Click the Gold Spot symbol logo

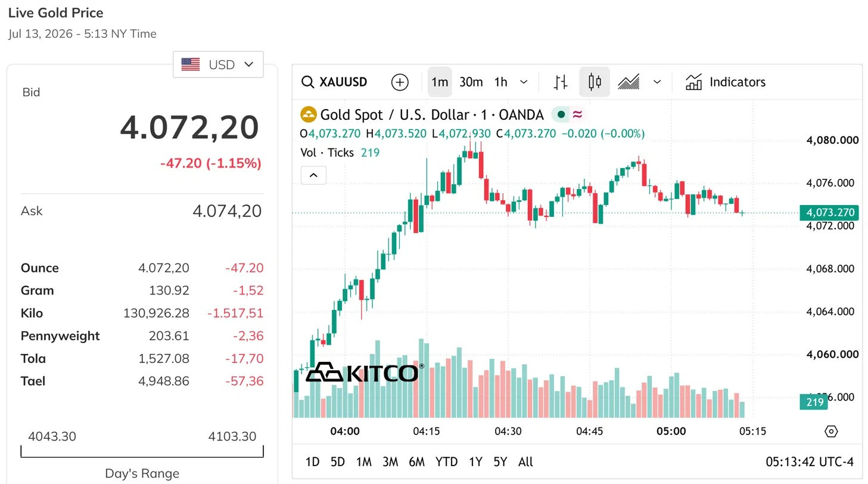[309, 114]
